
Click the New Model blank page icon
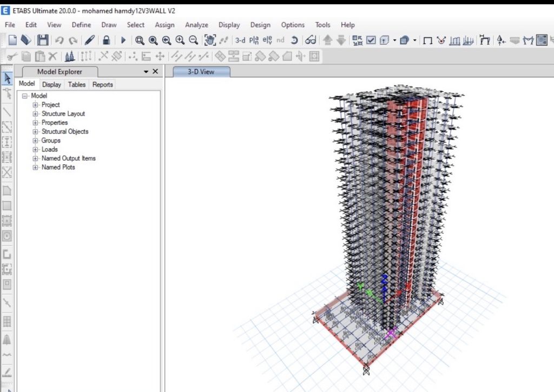(x=12, y=40)
